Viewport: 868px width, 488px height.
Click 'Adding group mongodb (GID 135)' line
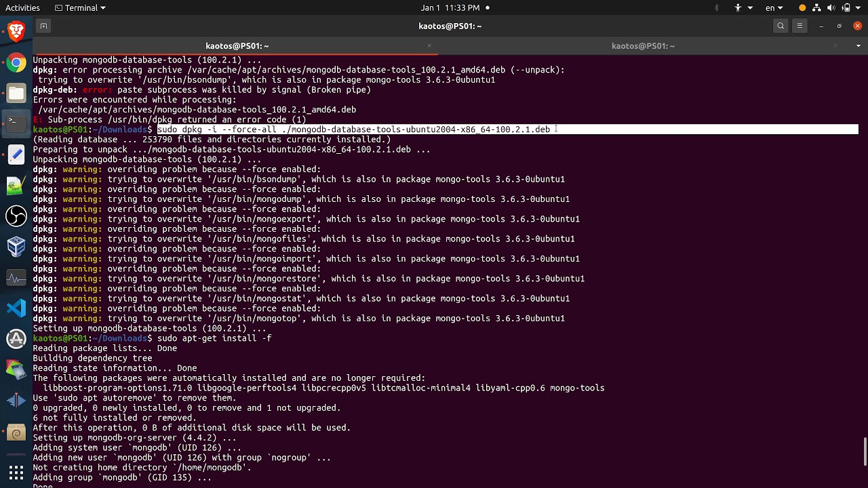(122, 478)
